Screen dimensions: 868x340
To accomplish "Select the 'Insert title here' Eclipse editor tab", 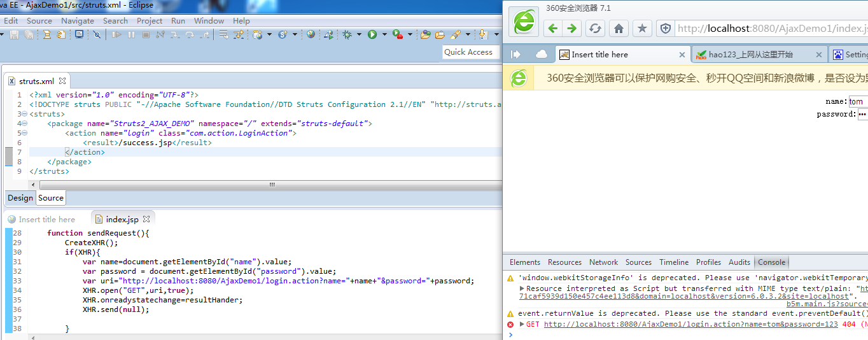I will (41, 219).
